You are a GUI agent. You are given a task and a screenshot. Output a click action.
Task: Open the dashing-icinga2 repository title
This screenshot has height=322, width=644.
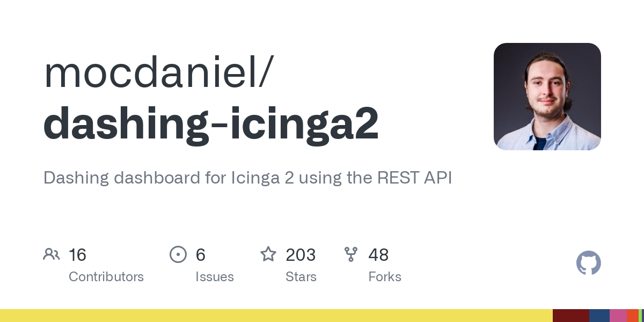(x=211, y=123)
